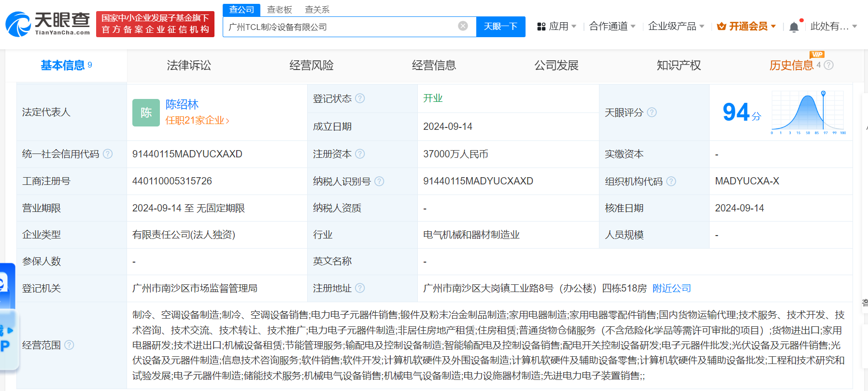Select 广州市南沙区市场监督管理局 text
Viewport: 868px width, 391px height.
195,288
